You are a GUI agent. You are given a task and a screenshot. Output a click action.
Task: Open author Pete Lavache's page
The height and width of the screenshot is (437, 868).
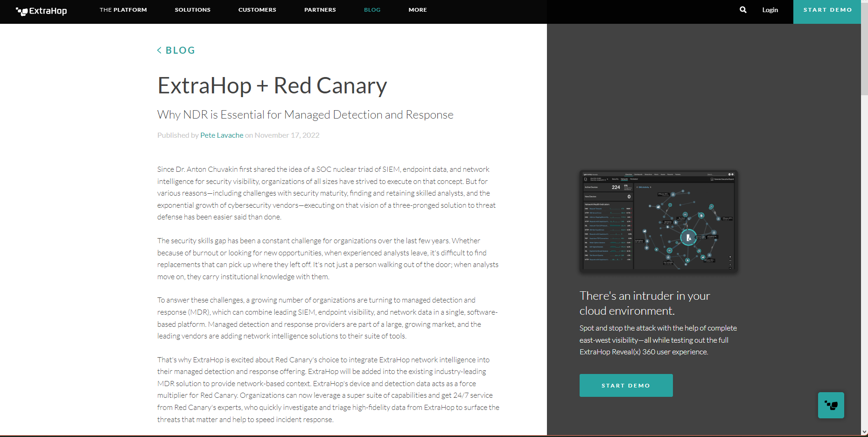point(222,135)
